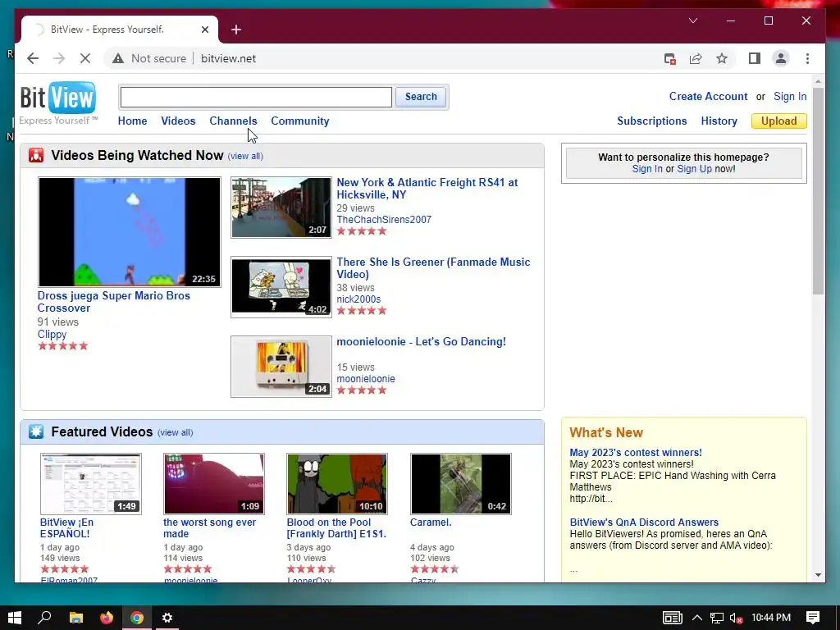Open the Chrome profile avatar
The height and width of the screenshot is (630, 840).
[x=781, y=58]
